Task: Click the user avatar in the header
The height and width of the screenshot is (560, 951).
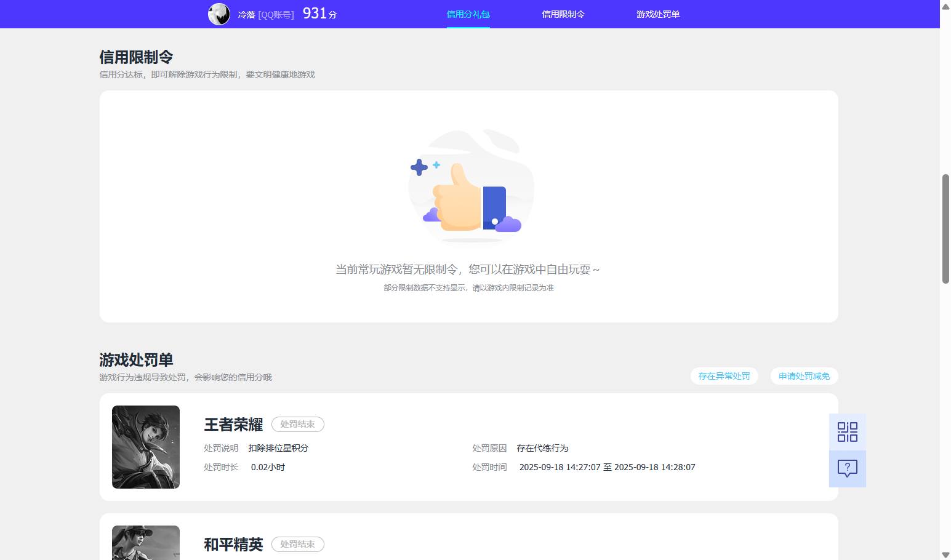Action: click(x=219, y=14)
